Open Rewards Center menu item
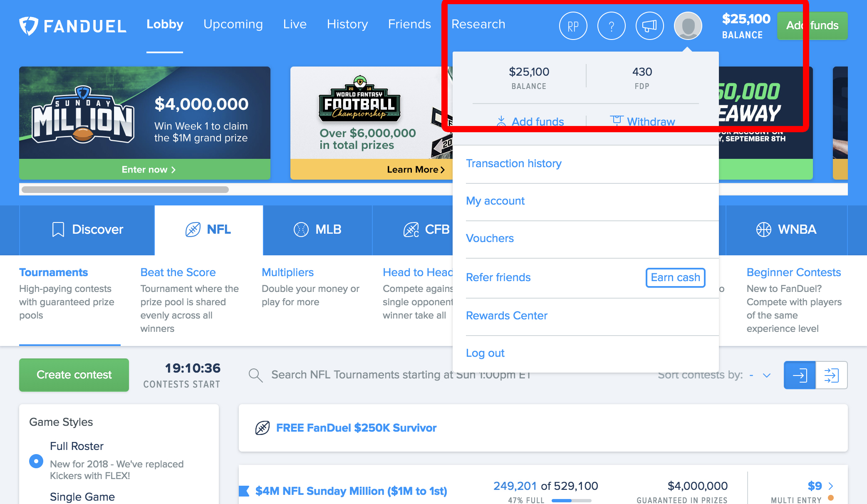This screenshot has height=504, width=867. coord(506,316)
